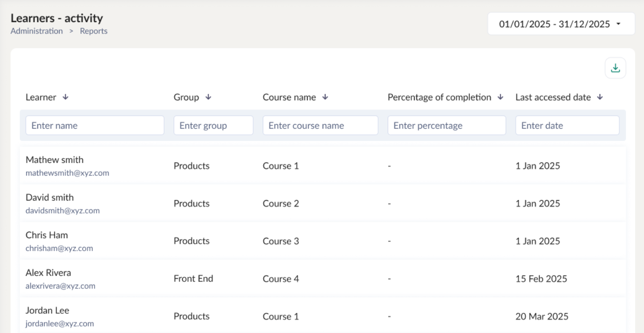Click the download report icon
Screen dimensions: 644x333
[x=615, y=69]
